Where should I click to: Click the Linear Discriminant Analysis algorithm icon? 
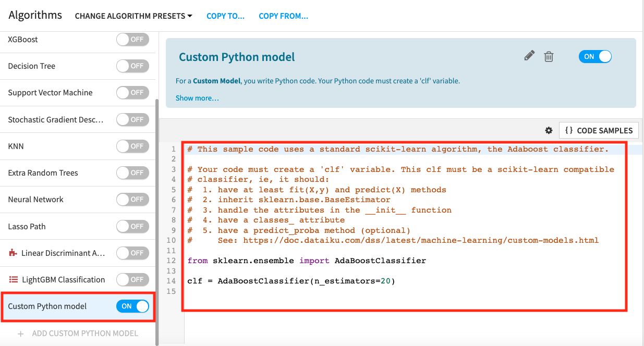[13, 253]
